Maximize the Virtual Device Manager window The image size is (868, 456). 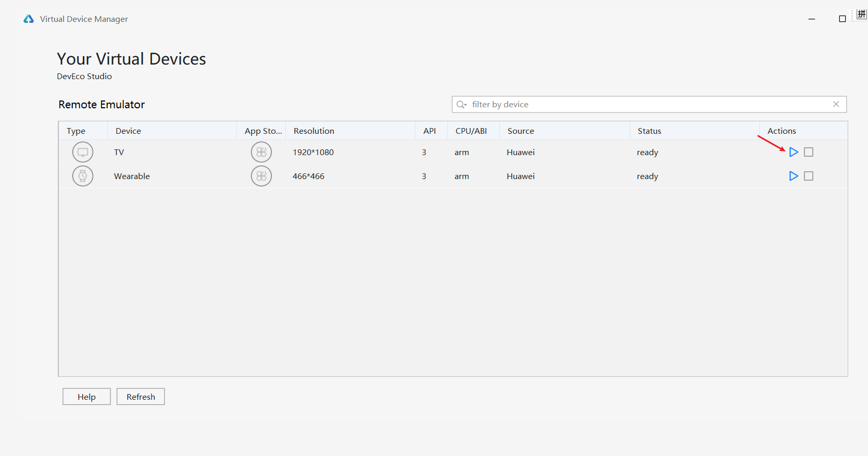(842, 19)
